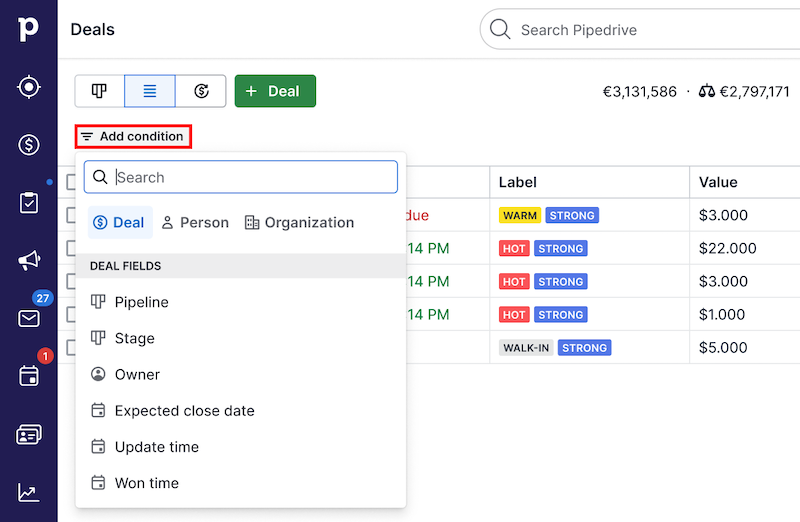Switch to the Organization fields tab
This screenshot has width=800, height=522.
(x=299, y=222)
